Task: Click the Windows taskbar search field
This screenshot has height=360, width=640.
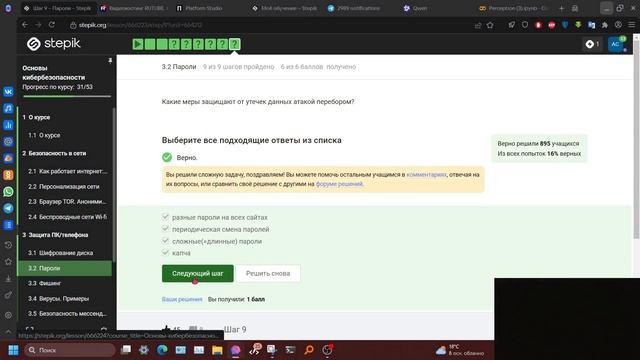Action: (70, 350)
